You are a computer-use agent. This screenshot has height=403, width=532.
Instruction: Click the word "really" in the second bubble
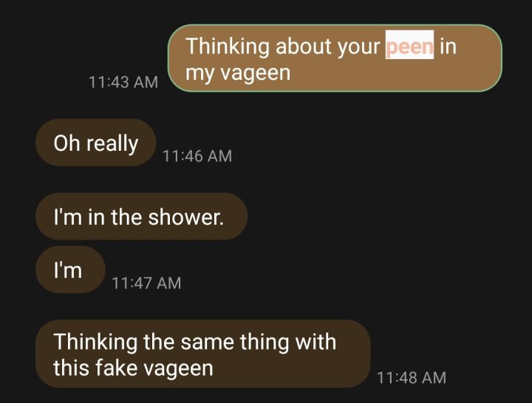[x=112, y=144]
